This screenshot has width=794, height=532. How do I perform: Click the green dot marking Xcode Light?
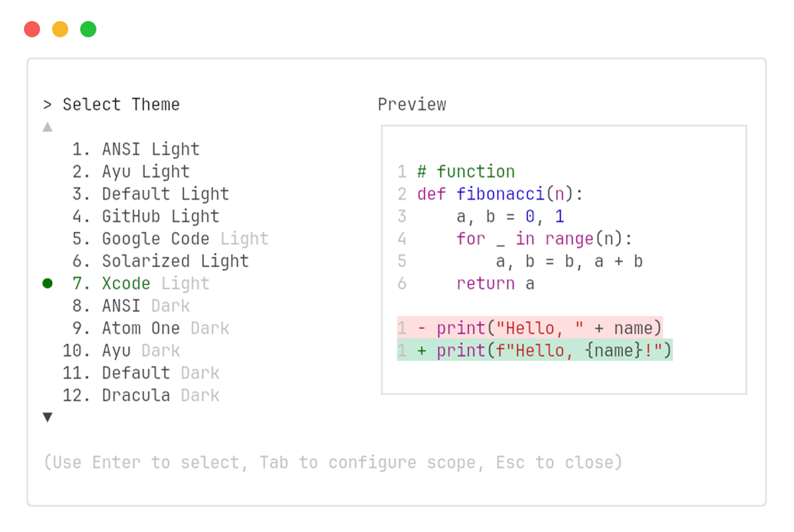coord(47,283)
